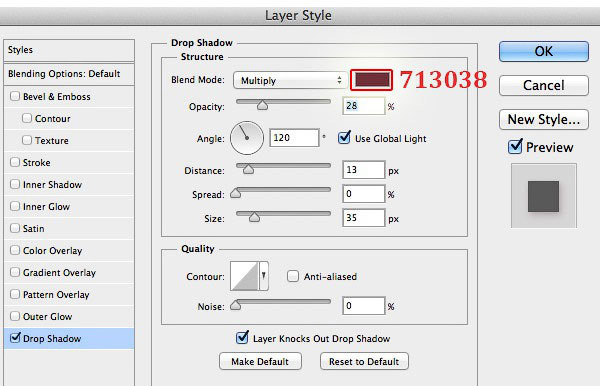Open the drop shadow color swatch
600x386 pixels.
[371, 80]
